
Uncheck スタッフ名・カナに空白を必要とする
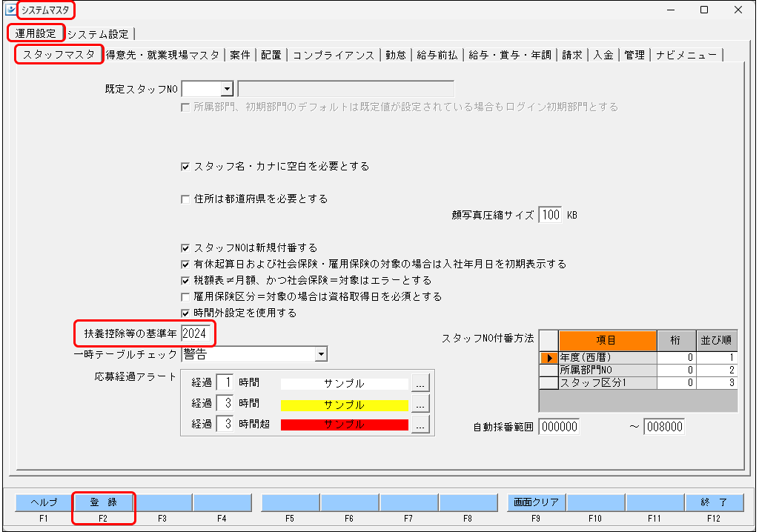coord(185,167)
